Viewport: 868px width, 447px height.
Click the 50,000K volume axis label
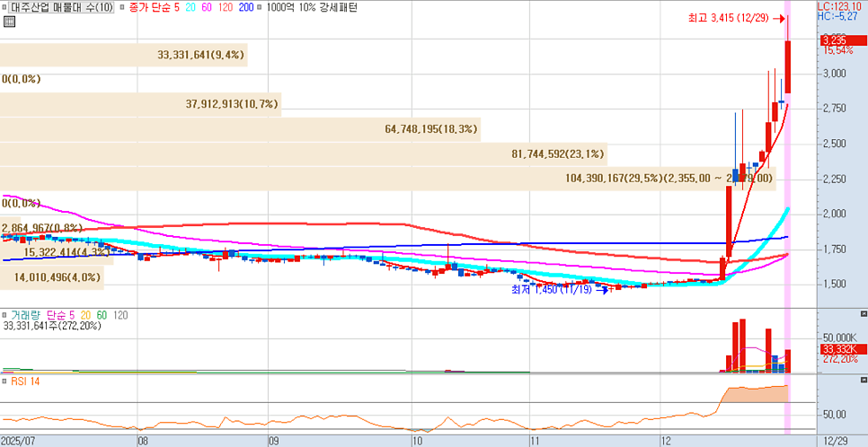840,337
